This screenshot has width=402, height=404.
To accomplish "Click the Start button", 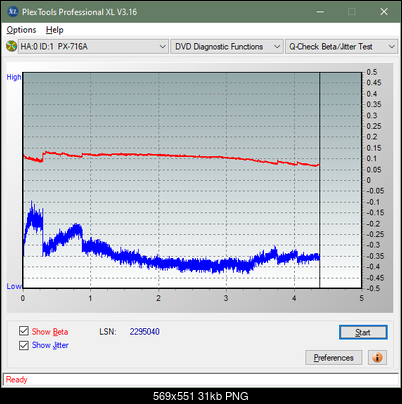I will 363,332.
